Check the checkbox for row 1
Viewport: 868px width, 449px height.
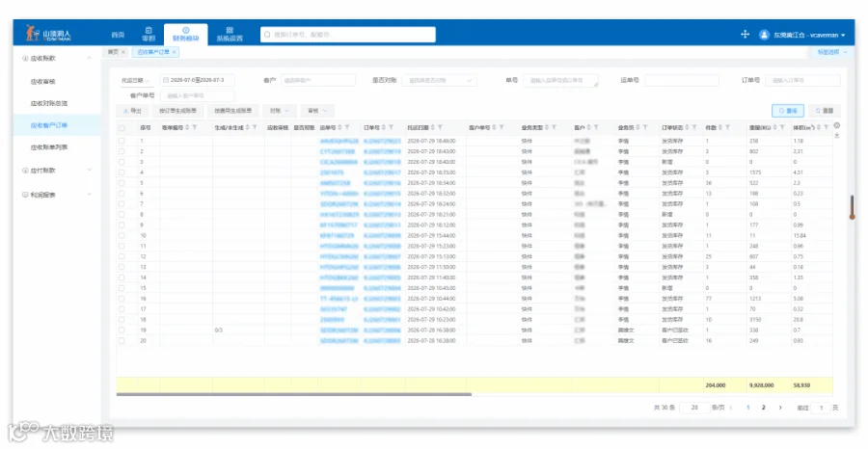point(122,141)
